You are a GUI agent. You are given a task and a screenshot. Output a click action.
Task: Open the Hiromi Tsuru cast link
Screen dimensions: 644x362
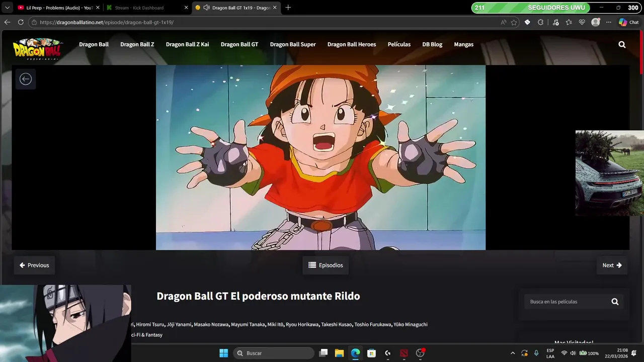tap(150, 324)
